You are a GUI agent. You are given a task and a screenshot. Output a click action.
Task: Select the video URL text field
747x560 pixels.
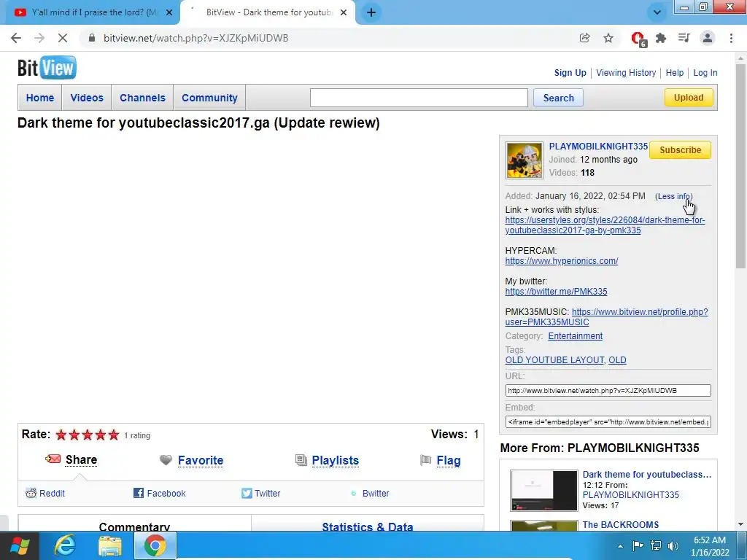608,391
